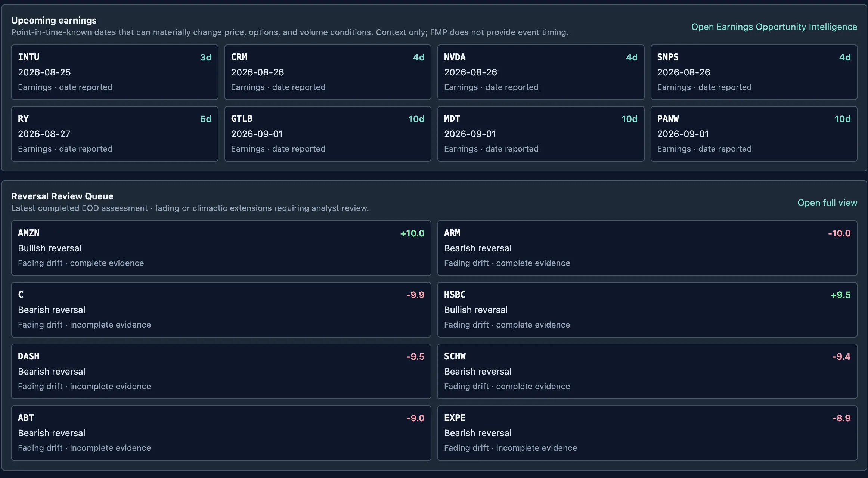The width and height of the screenshot is (868, 478).
Task: Click the HSBC +9.5 score value
Action: pyautogui.click(x=841, y=295)
